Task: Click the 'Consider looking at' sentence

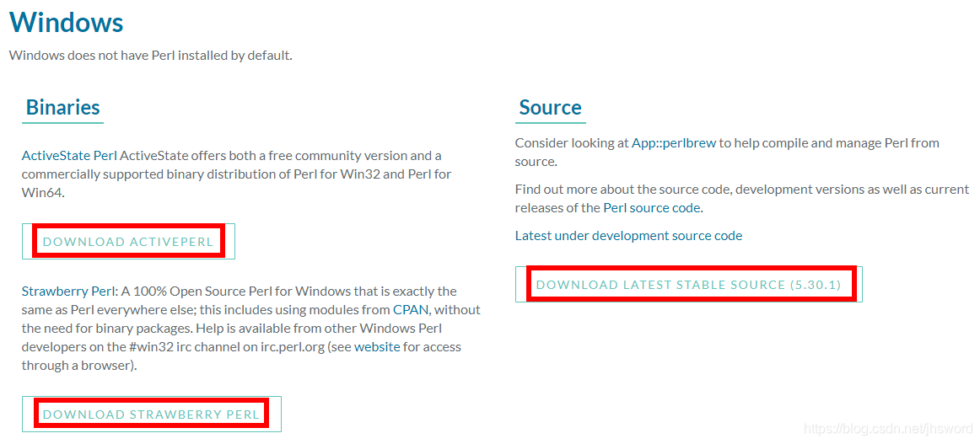Action: coord(573,142)
